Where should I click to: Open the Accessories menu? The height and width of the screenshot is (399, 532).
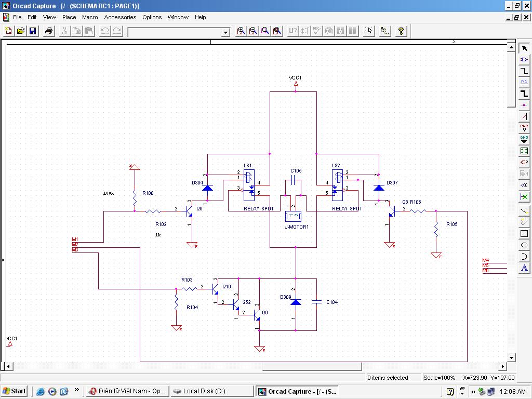[120, 17]
